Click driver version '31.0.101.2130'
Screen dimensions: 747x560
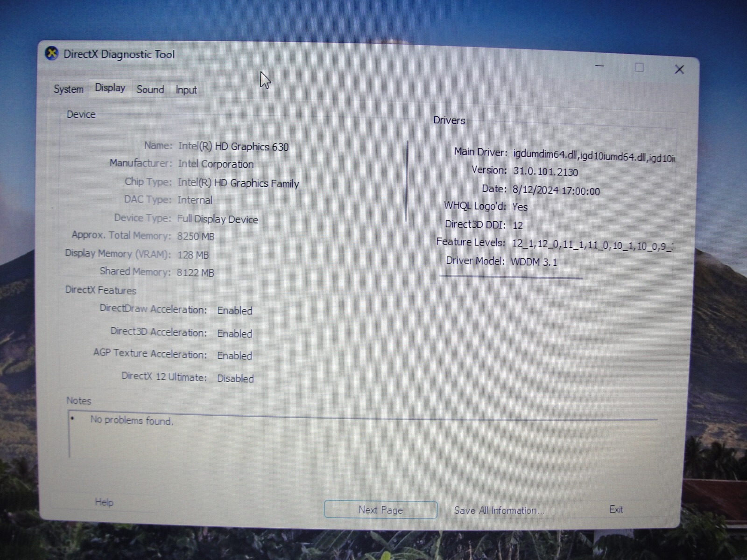546,172
